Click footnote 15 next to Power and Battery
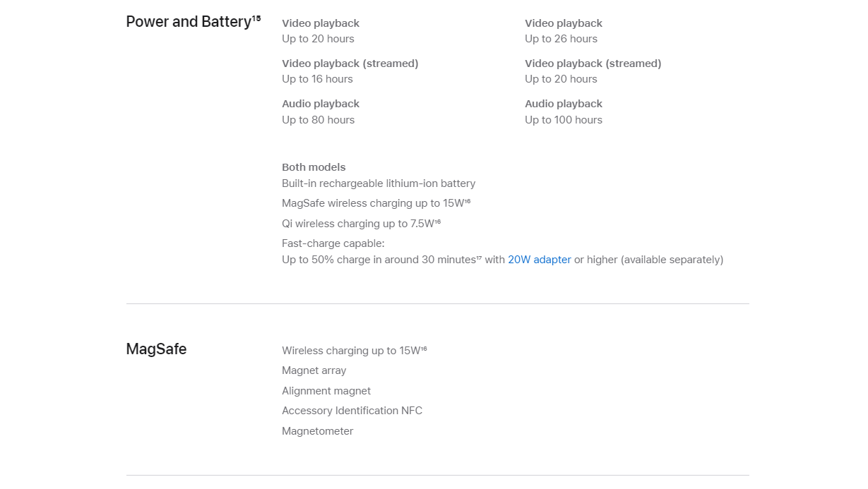868x489 pixels. [256, 18]
